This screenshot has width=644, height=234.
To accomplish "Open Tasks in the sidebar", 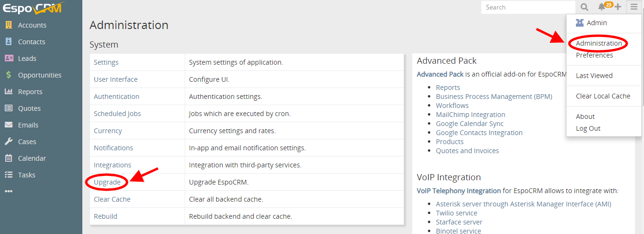I will [27, 175].
